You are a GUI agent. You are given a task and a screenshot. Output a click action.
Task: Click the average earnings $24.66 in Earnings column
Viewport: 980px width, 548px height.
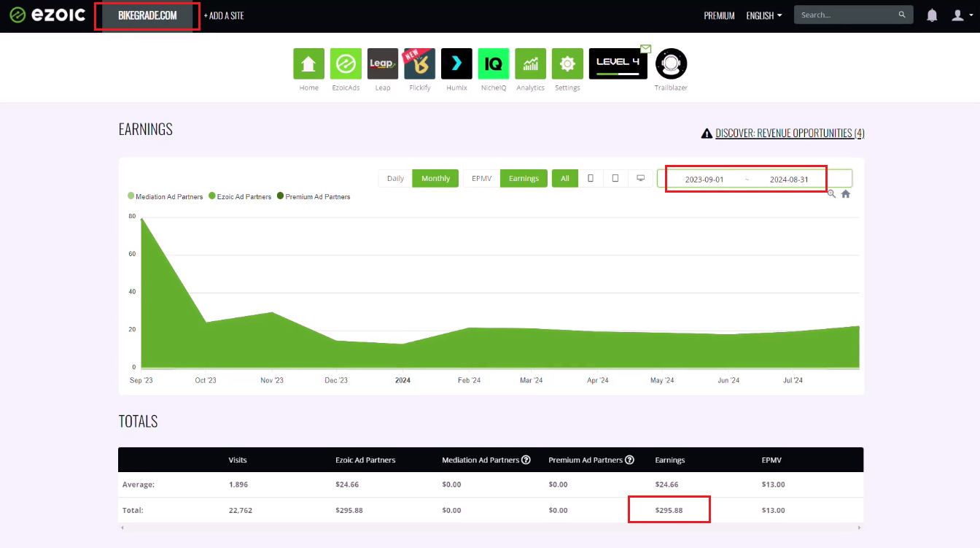(667, 485)
